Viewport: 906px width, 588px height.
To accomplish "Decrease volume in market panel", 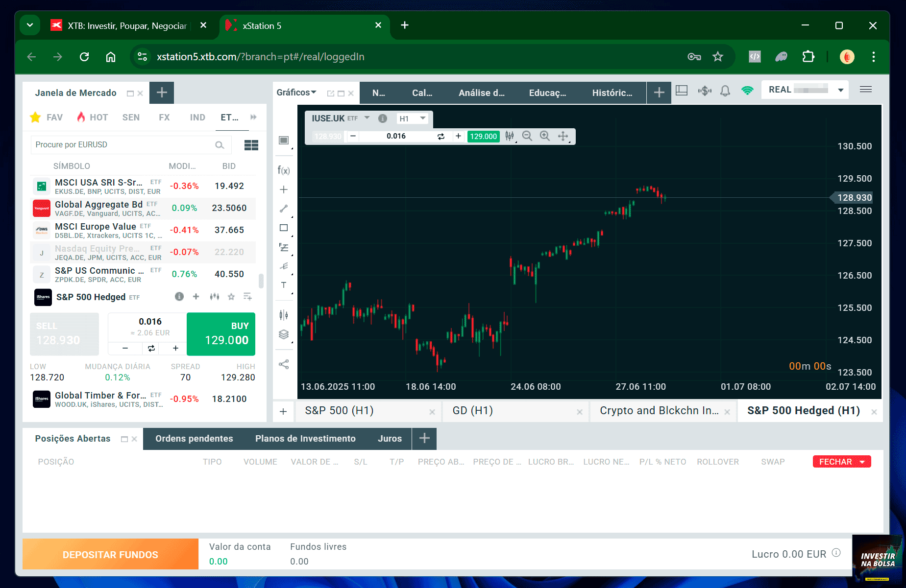I will [x=125, y=348].
